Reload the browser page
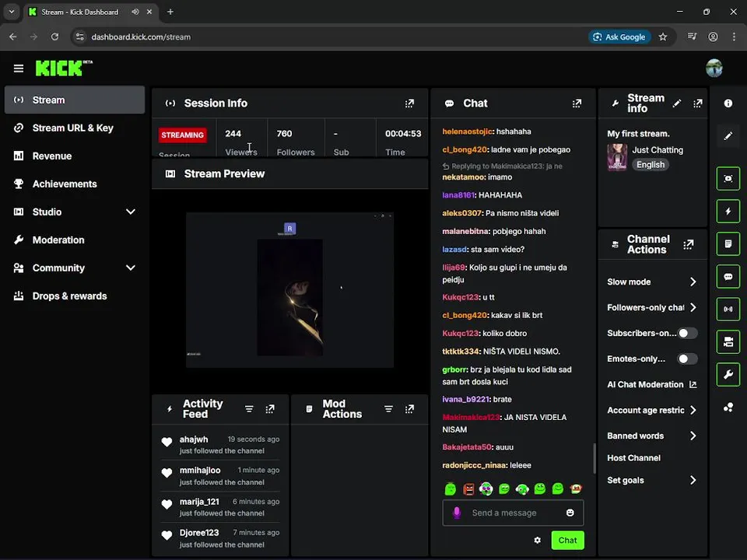This screenshot has height=560, width=747. point(54,37)
